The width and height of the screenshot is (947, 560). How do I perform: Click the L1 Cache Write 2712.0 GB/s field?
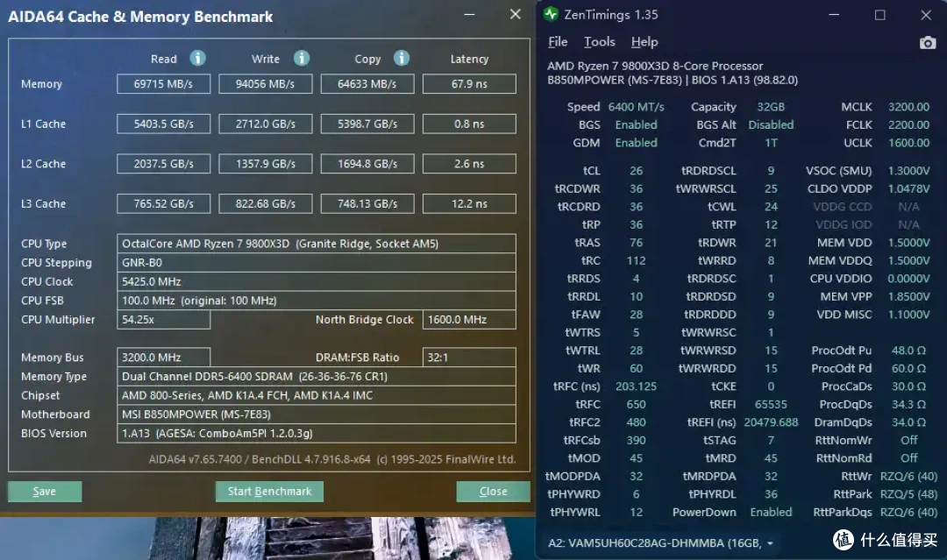coord(265,124)
